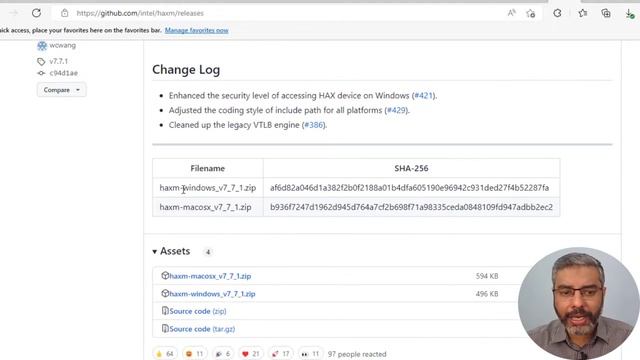This screenshot has width=640, height=360.
Task: Click haxm-macosx_v7_7_1.zip table cell
Action: (x=208, y=207)
